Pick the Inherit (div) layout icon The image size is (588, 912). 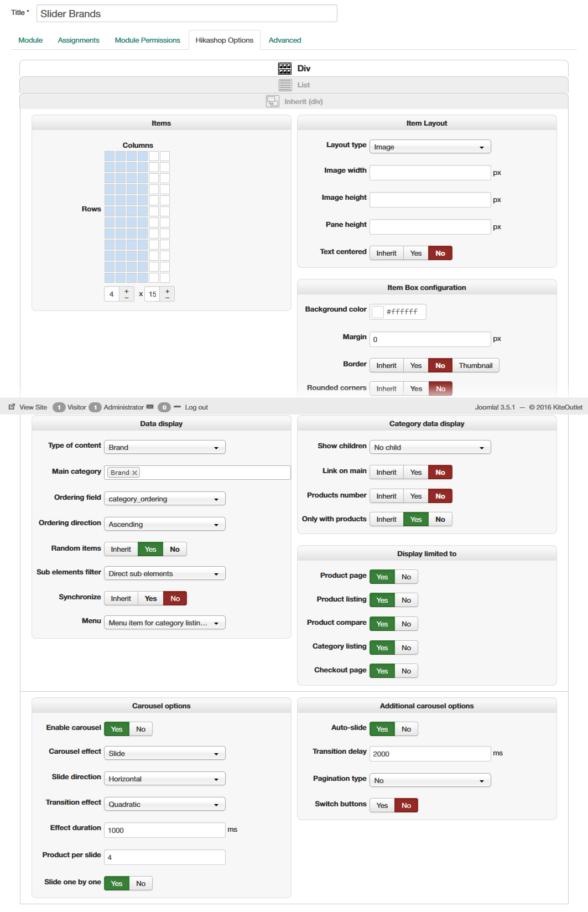pos(272,101)
